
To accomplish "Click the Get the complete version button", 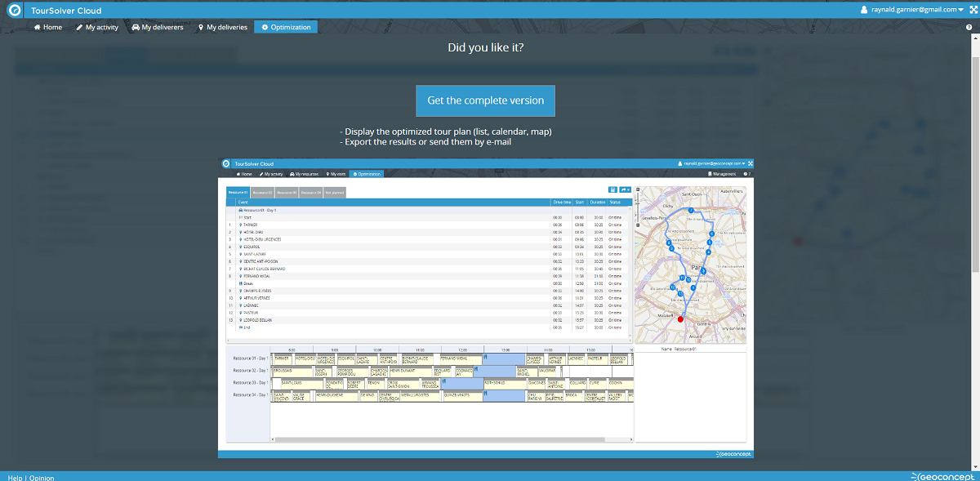I will pos(485,100).
